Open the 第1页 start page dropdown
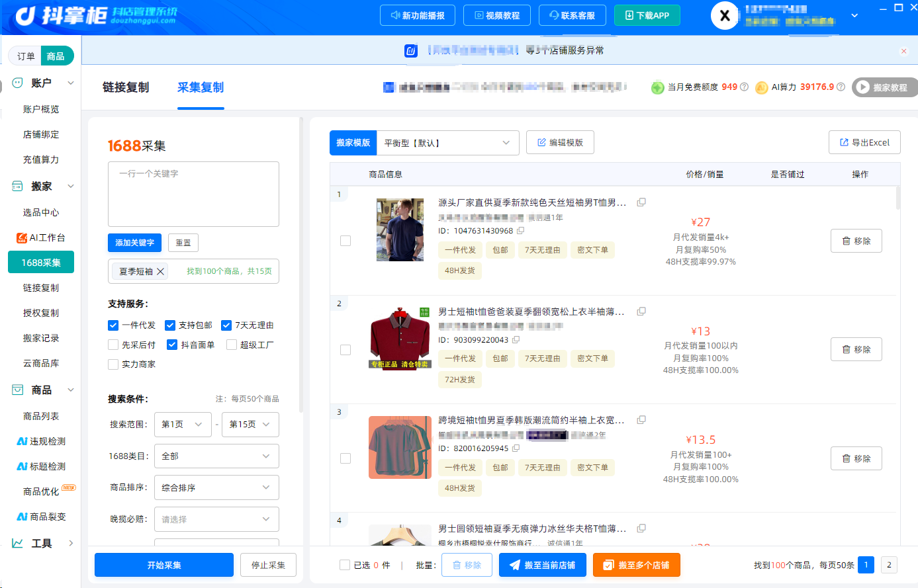 click(183, 425)
